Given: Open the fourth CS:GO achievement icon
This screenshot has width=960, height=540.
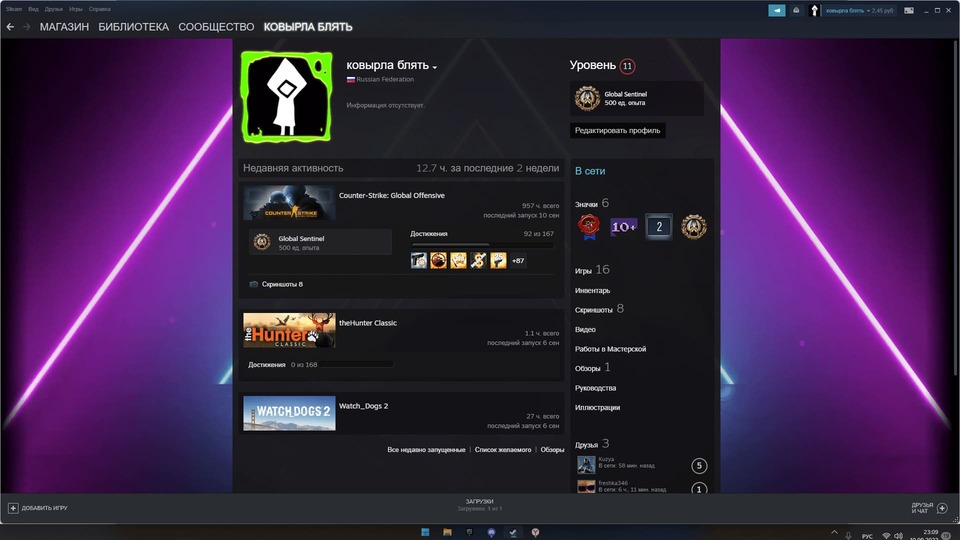Looking at the screenshot, I should [x=478, y=260].
